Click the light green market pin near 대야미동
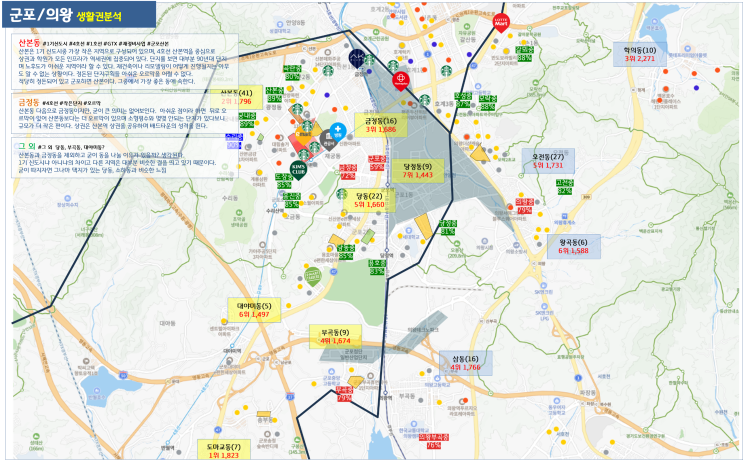The image size is (743, 460). 313,277
